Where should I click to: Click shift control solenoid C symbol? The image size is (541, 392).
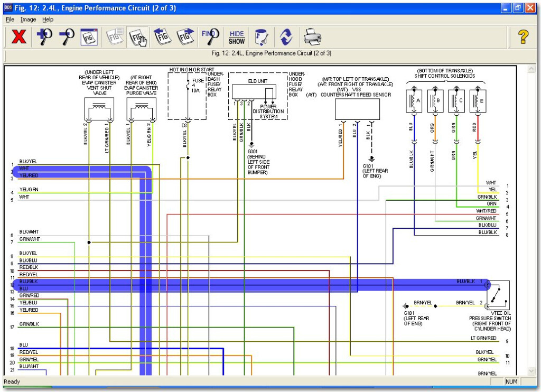click(x=456, y=101)
